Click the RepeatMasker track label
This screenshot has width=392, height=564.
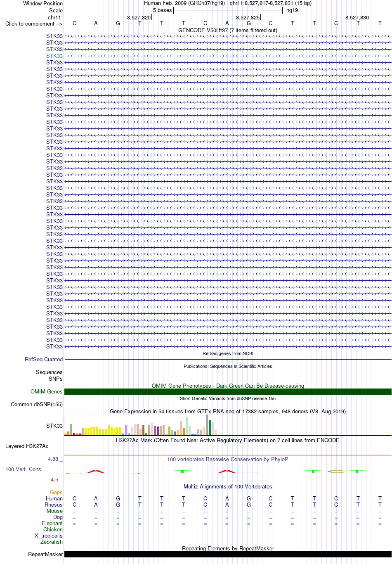pyautogui.click(x=45, y=554)
